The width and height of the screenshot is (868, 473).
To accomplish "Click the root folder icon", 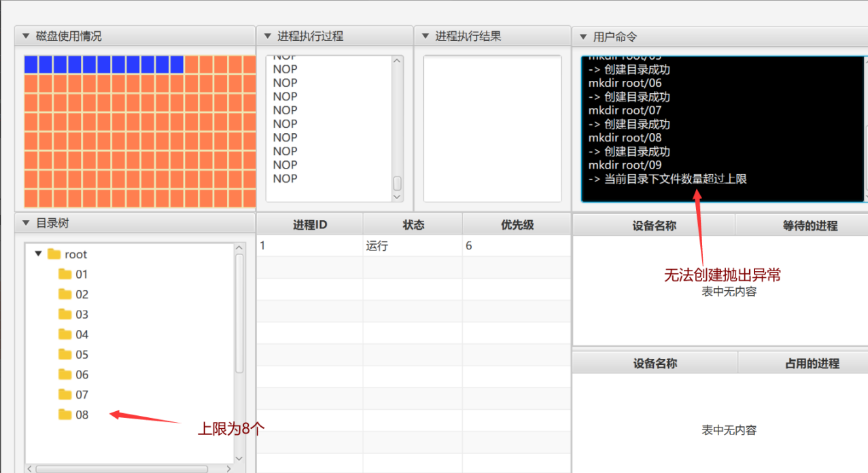I will point(54,254).
